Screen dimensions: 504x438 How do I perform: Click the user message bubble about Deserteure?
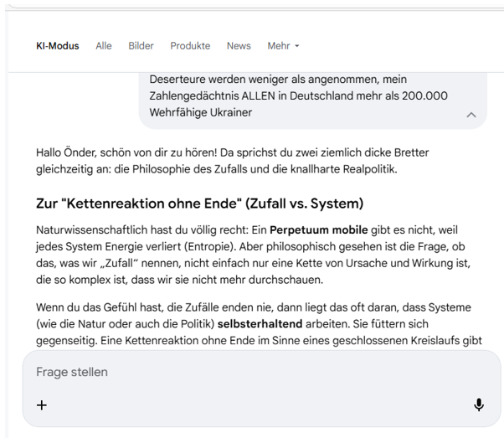point(301,95)
